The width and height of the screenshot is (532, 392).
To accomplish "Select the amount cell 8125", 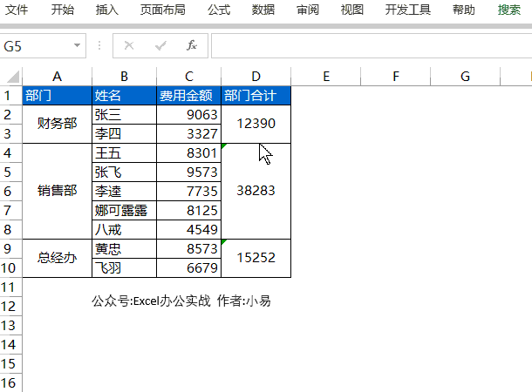I will (188, 211).
